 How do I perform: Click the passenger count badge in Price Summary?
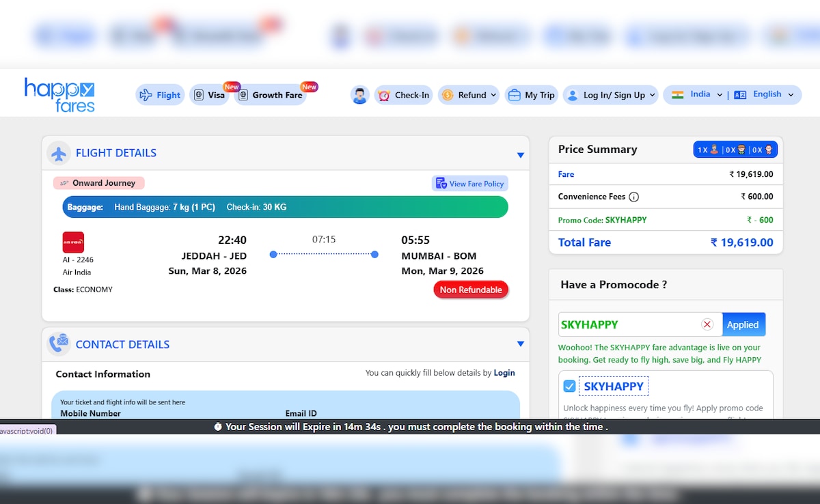pos(735,150)
